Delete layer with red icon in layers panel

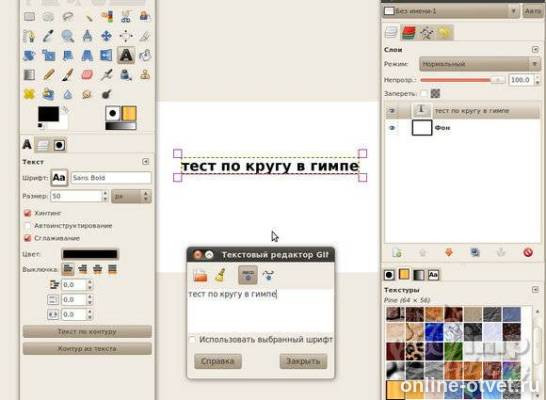click(528, 252)
